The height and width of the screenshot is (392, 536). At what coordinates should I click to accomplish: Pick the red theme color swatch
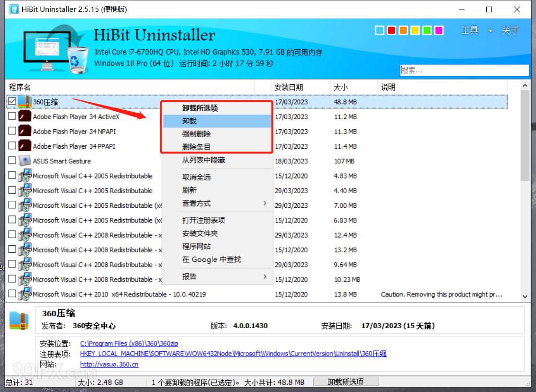pos(391,30)
